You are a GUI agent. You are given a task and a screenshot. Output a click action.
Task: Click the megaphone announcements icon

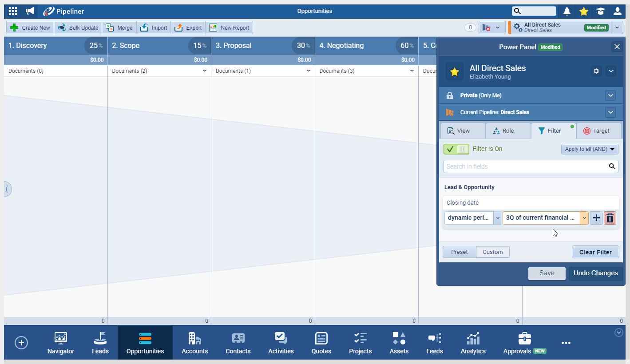click(30, 11)
